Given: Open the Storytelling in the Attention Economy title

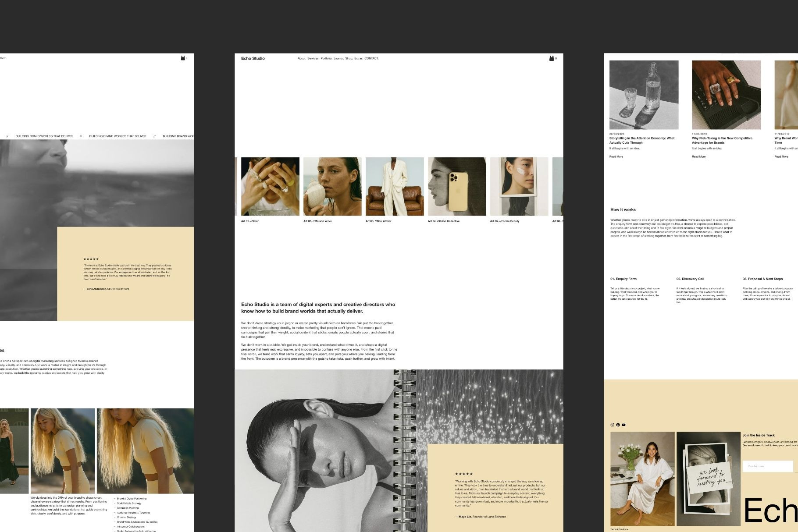Looking at the screenshot, I should pyautogui.click(x=642, y=140).
